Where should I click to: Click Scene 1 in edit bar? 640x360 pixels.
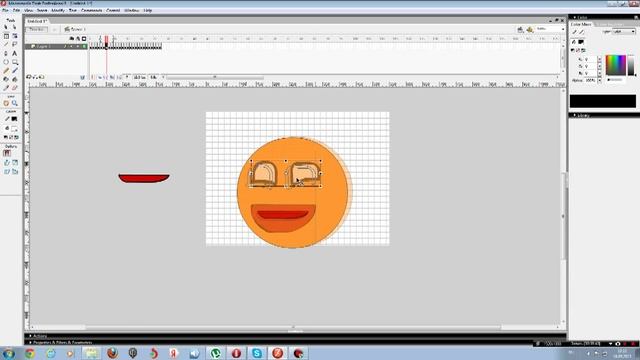75,29
